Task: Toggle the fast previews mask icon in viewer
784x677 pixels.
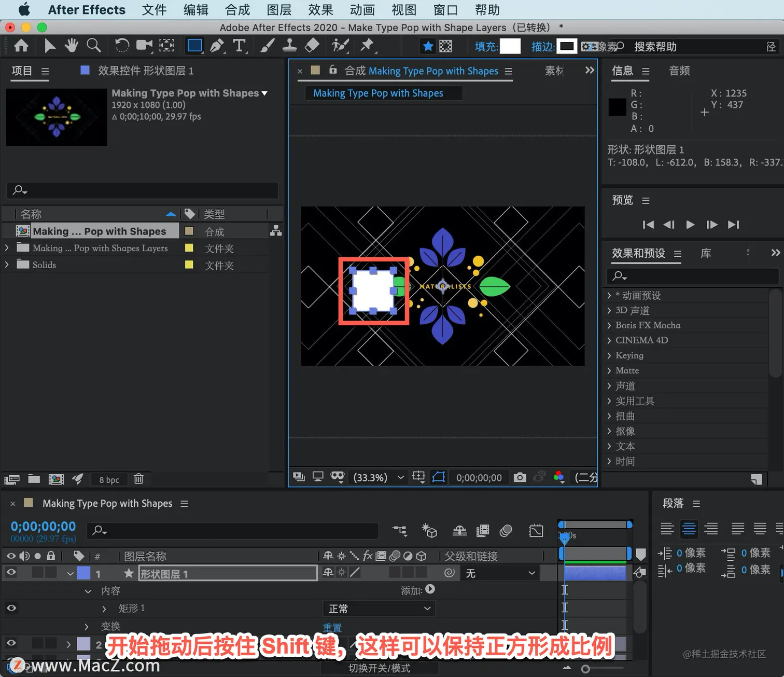Action: [x=338, y=477]
